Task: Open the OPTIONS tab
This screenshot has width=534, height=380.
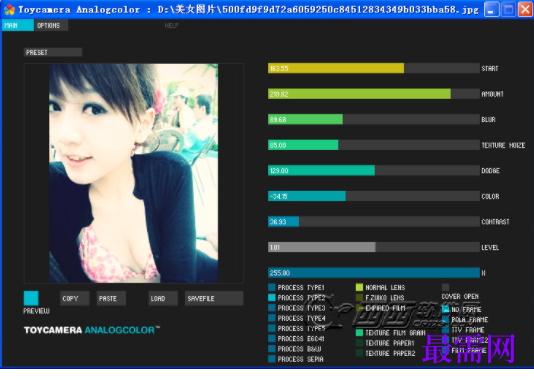Action: point(51,25)
